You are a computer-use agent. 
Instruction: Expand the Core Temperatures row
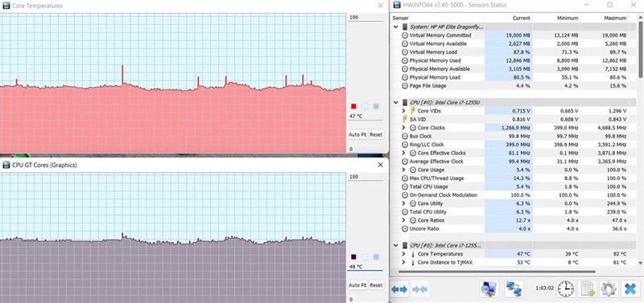[404, 254]
